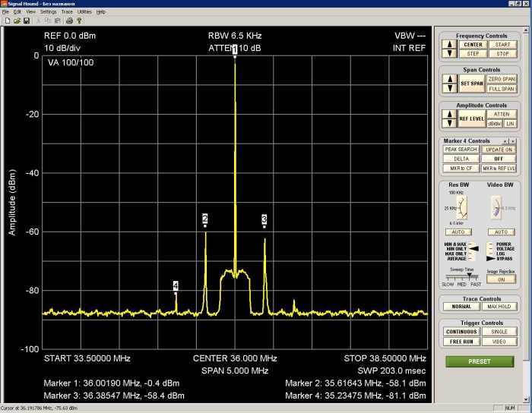The height and width of the screenshot is (413, 532).
Task: Open the Utilities menu
Action: (x=84, y=12)
